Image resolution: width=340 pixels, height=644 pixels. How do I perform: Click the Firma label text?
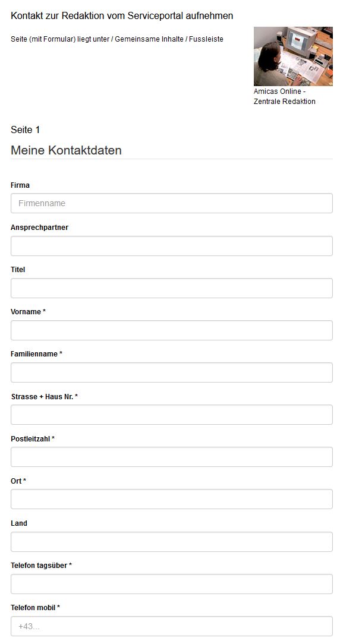coord(20,185)
